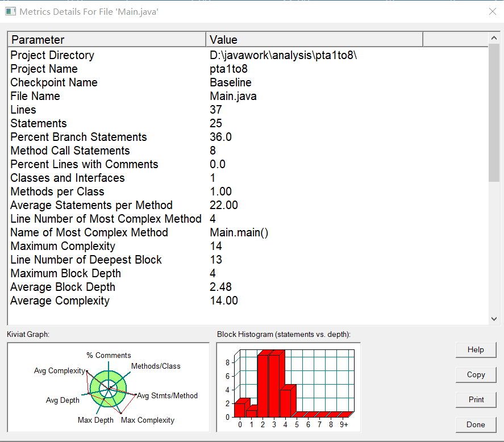Click the vertical scrollbar thumb
Image resolution: width=504 pixels, height=442 pixels.
pyautogui.click(x=494, y=113)
